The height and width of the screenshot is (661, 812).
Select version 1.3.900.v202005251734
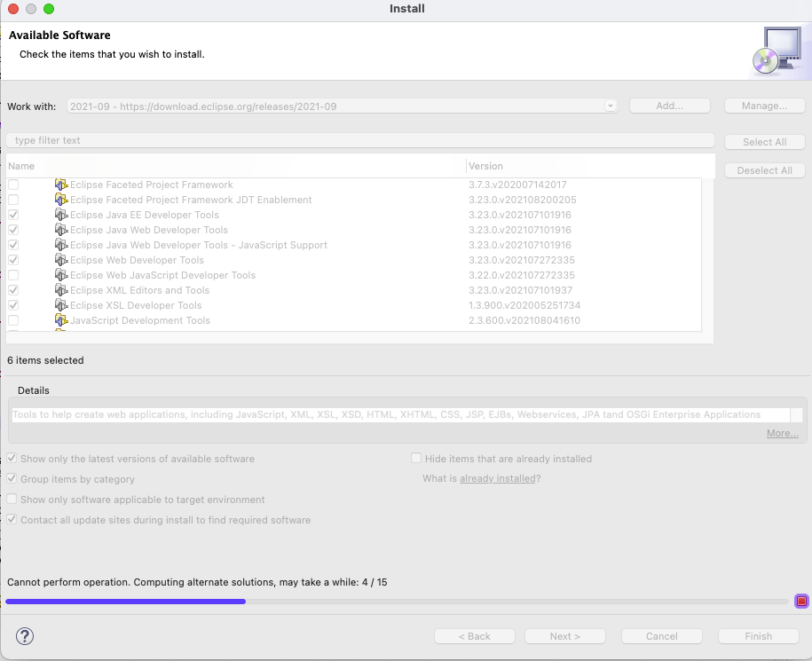tap(524, 305)
